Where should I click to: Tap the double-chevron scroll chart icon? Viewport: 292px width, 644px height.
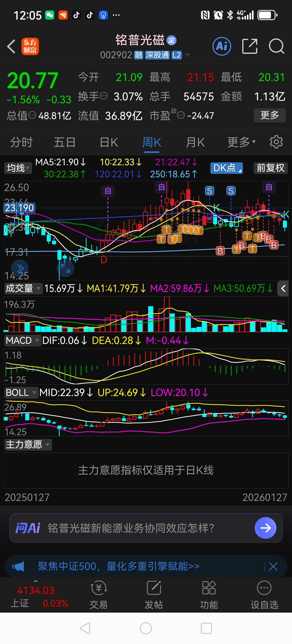click(x=20, y=268)
